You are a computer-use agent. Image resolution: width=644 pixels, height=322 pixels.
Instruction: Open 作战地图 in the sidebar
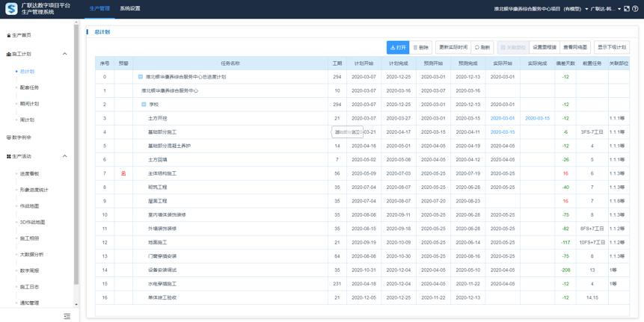pyautogui.click(x=29, y=206)
